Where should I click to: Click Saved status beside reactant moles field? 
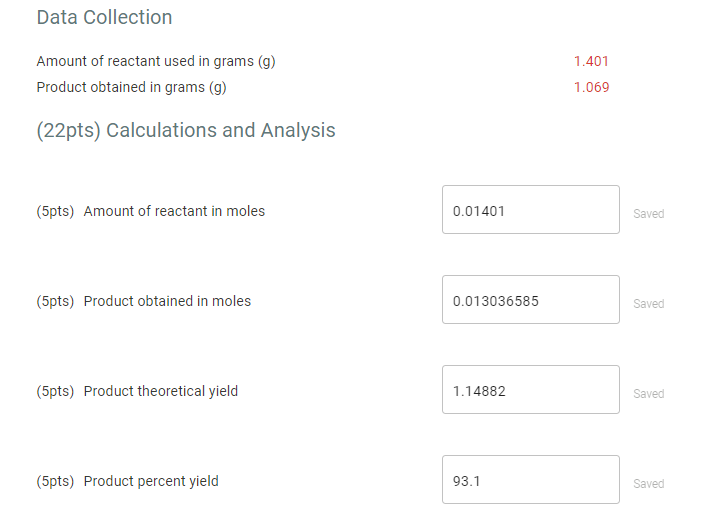tap(648, 214)
